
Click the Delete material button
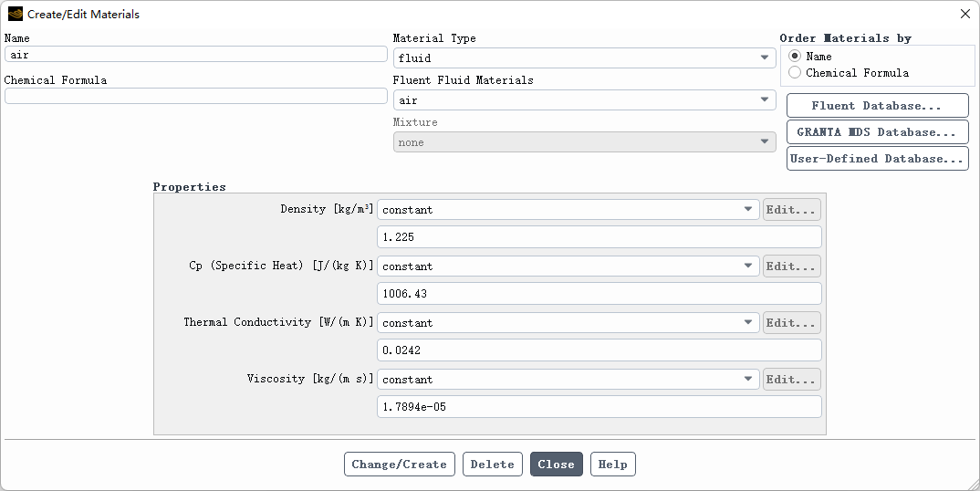click(x=493, y=465)
